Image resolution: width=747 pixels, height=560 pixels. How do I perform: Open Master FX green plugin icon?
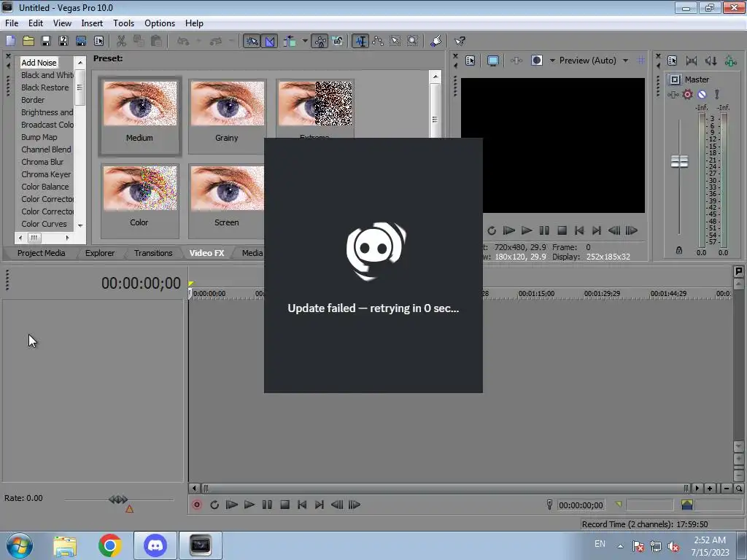tap(730, 61)
